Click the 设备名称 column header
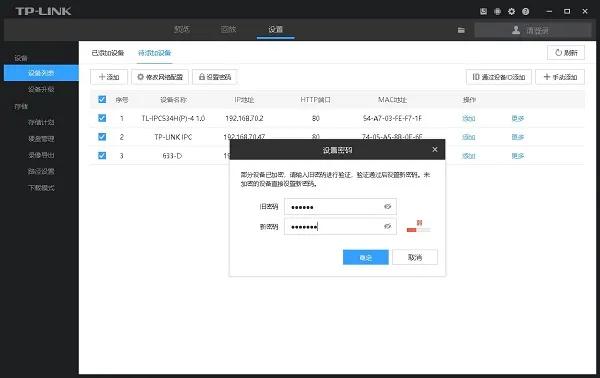This screenshot has height=378, width=600. 173,100
